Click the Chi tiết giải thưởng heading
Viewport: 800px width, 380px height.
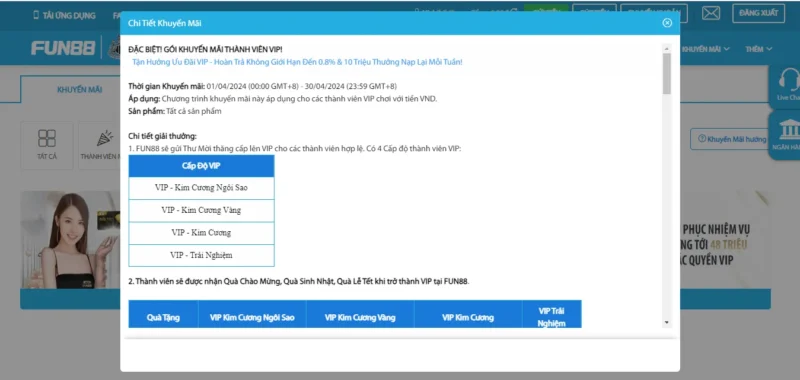pyautogui.click(x=162, y=136)
